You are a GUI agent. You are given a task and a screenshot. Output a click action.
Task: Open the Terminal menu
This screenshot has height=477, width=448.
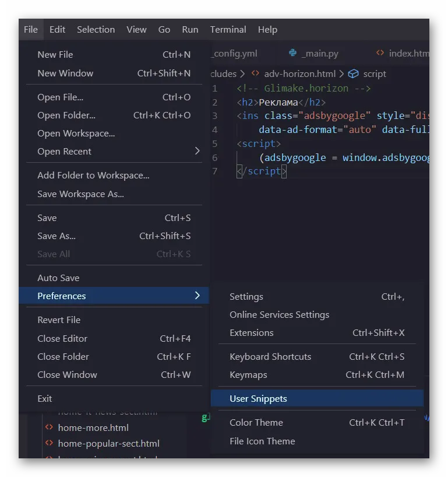point(228,30)
